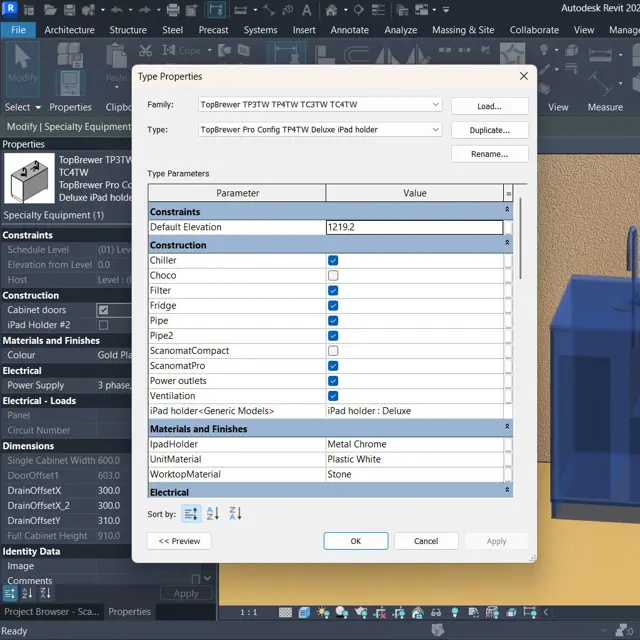Click Temporary Hide/Isolate glasses icon
The height and width of the screenshot is (640, 640).
point(436,612)
